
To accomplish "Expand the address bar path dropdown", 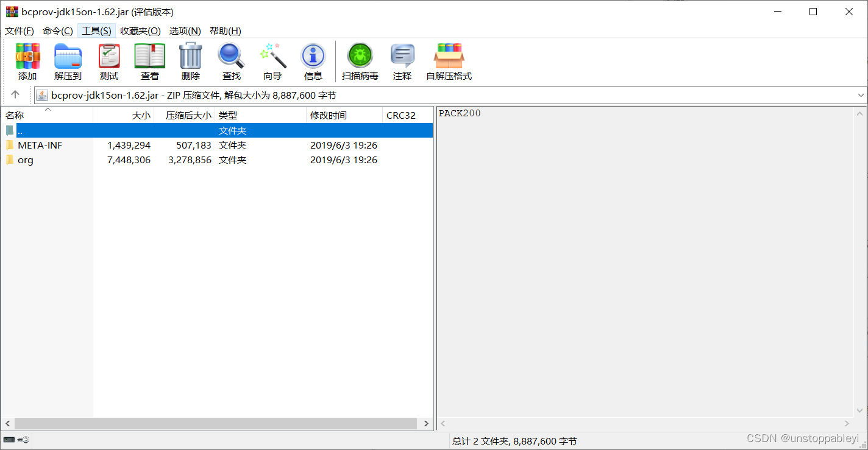I will click(x=861, y=95).
